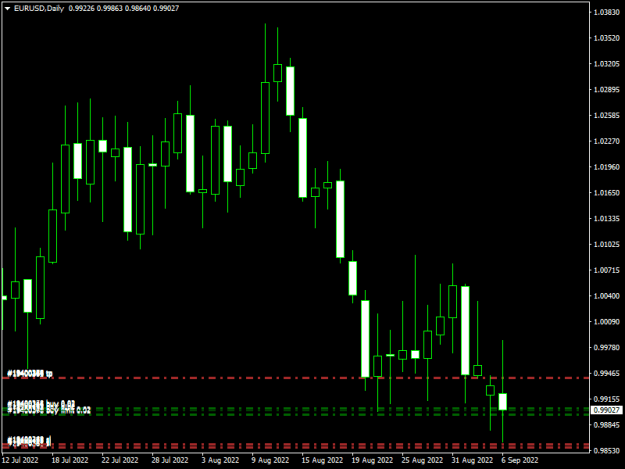Click the 31 Aug 2022 date label
This screenshot has height=469, width=625.
coord(472,460)
